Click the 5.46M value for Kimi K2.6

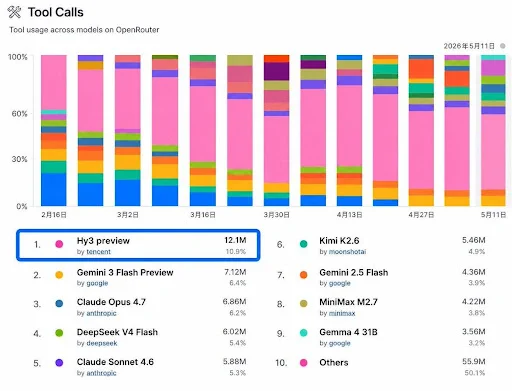tap(474, 240)
